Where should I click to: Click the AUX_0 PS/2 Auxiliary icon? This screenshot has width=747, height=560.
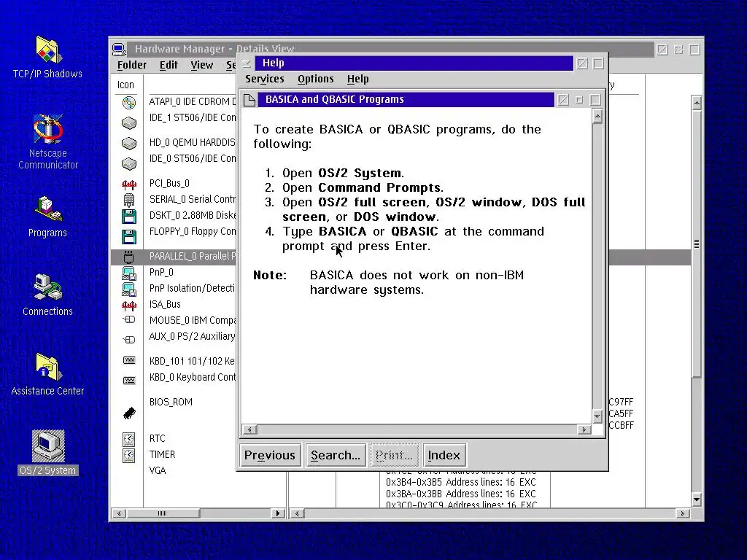(128, 340)
